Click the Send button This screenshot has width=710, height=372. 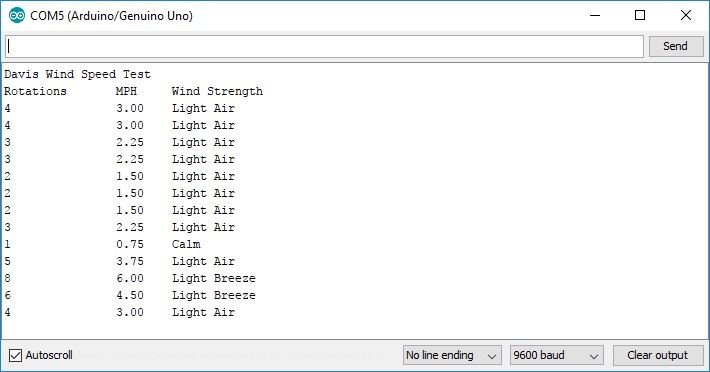tap(676, 46)
